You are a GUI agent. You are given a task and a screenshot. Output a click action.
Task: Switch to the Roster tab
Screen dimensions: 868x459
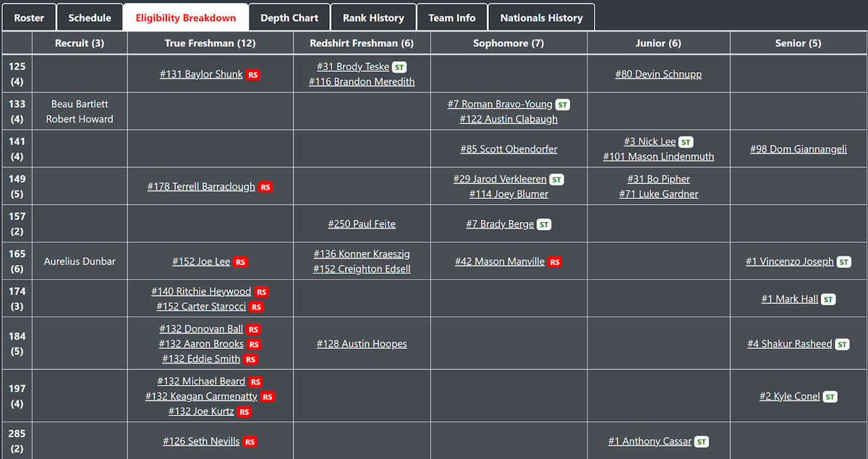(x=29, y=17)
